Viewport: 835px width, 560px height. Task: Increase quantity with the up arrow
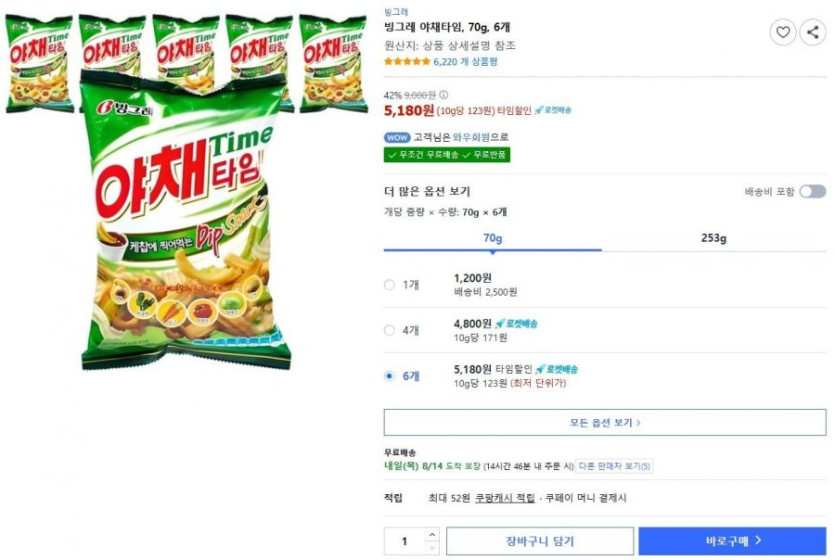tap(432, 535)
